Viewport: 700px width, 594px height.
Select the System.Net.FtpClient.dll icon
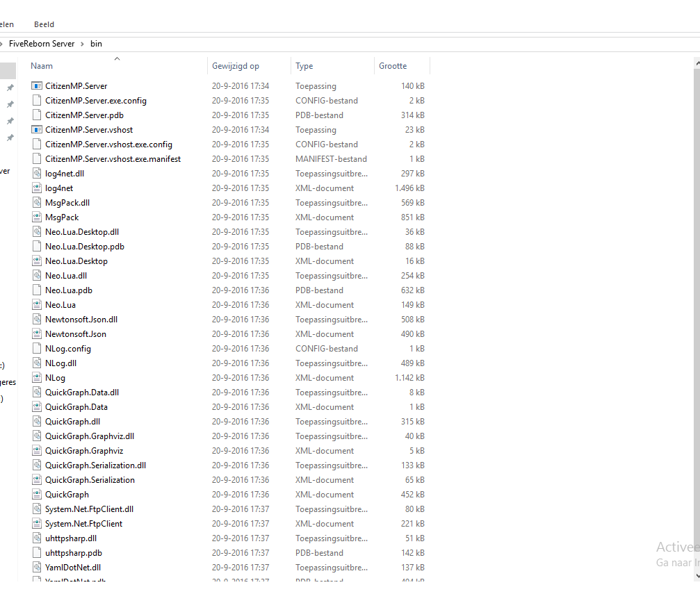37,509
